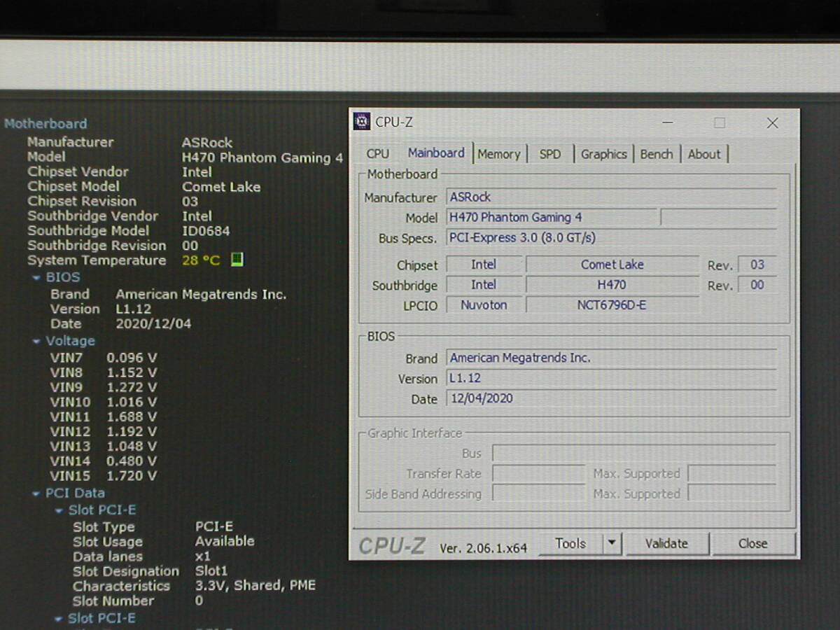Screen dimensions: 840x630
Task: Click the BIOS Brand American Megatrends field in CPU-Z
Action: pos(611,358)
